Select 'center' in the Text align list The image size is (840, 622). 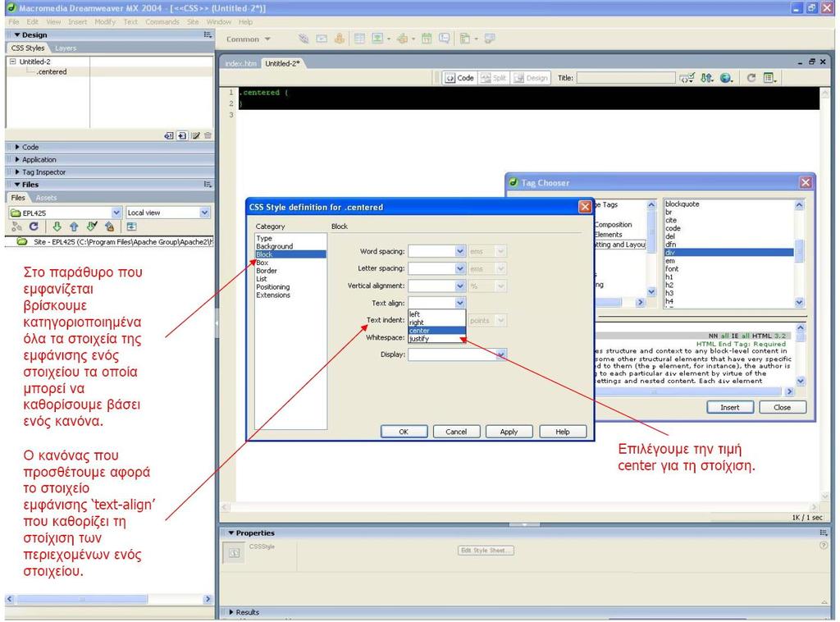436,331
